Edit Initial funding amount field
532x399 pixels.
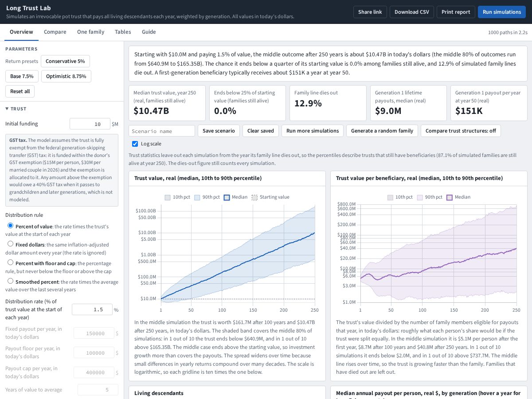90,124
